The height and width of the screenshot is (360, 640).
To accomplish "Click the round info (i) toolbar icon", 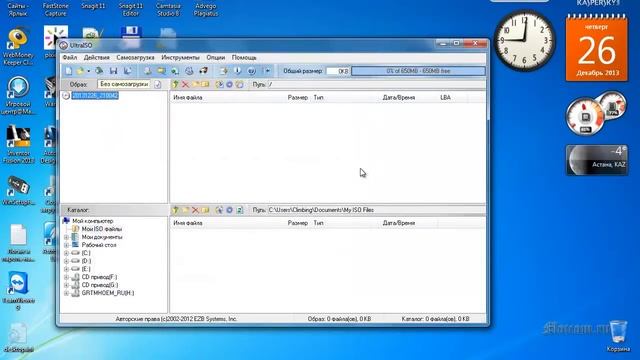I will click(238, 71).
